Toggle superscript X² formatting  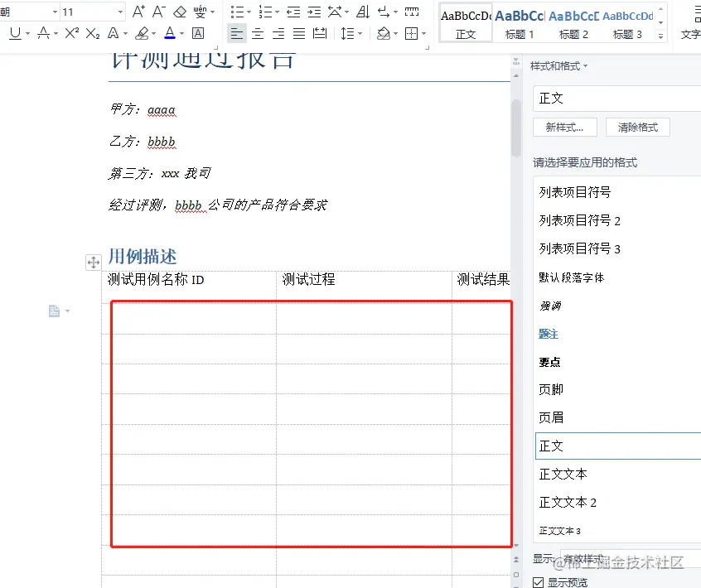71,33
